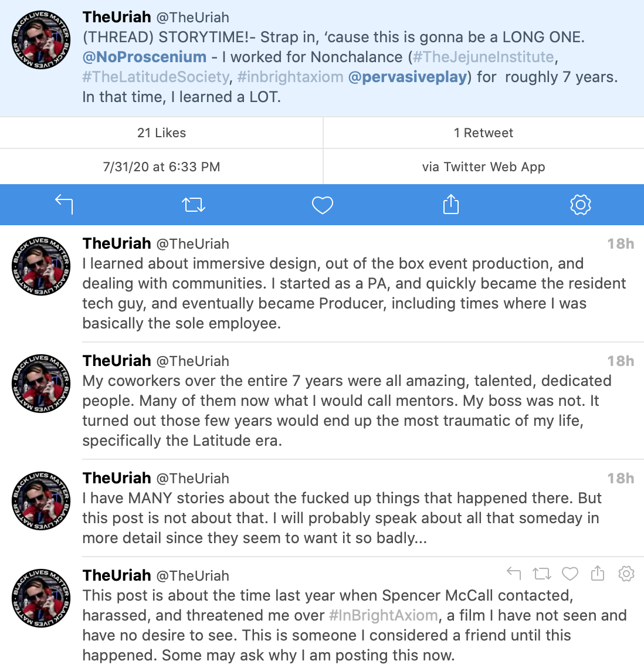Open the gear menu on the last tweet
Viewport: 644px width, 671px height.
626,574
